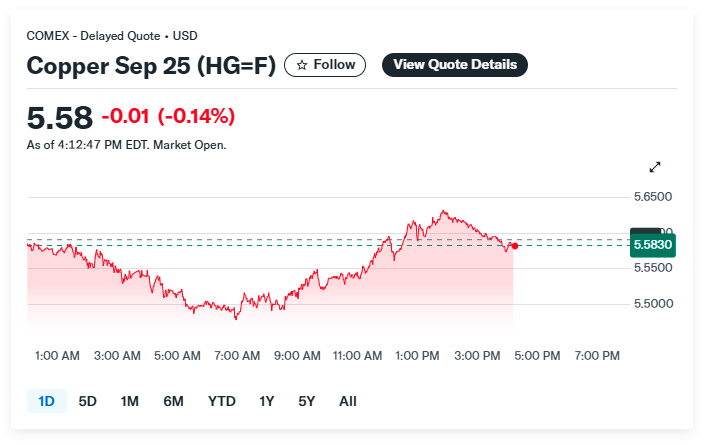This screenshot has width=713, height=445.
Task: Click the star icon on Follow button
Action: click(302, 65)
